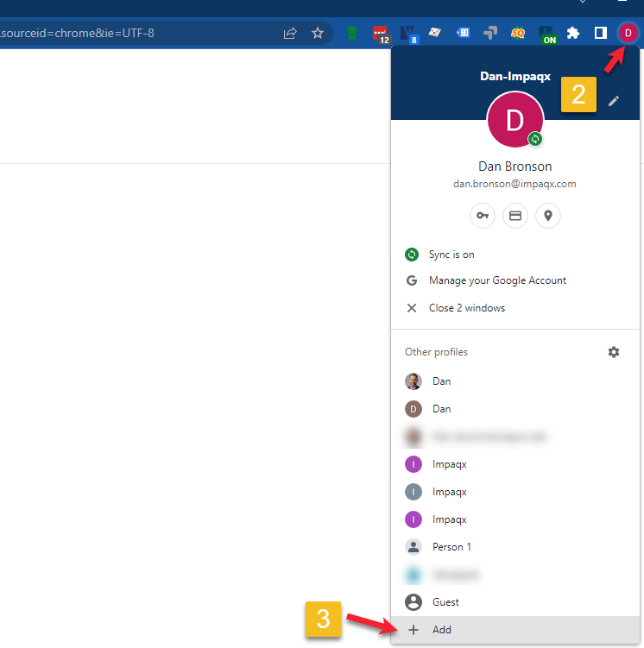Click Add to create new profile

pyautogui.click(x=441, y=630)
